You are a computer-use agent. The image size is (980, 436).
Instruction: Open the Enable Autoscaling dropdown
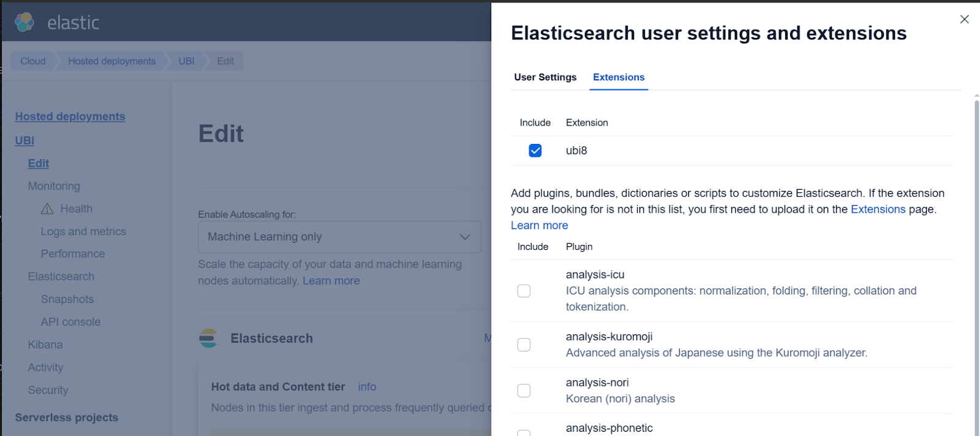(x=339, y=237)
